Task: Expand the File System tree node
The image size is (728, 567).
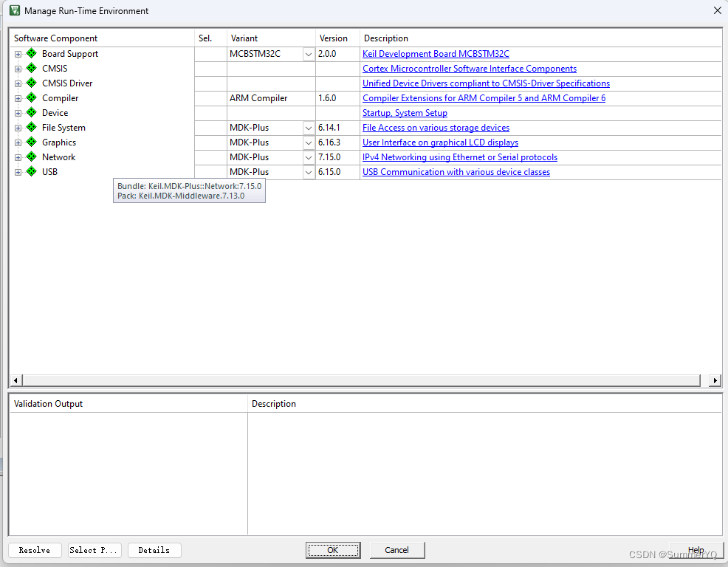Action: (x=18, y=128)
